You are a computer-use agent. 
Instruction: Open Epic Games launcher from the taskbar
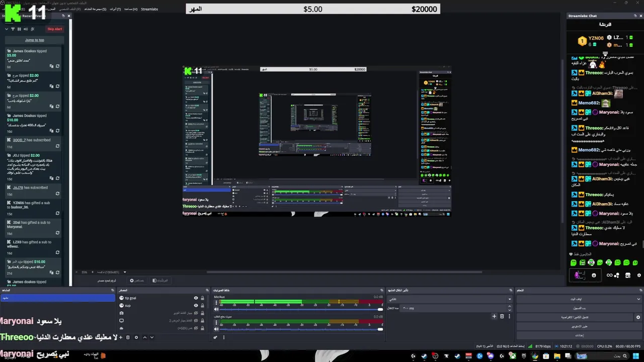(524, 356)
